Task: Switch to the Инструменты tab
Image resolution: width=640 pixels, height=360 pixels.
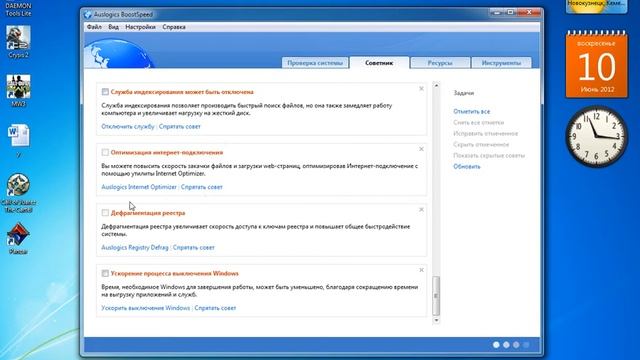Action: (x=501, y=63)
